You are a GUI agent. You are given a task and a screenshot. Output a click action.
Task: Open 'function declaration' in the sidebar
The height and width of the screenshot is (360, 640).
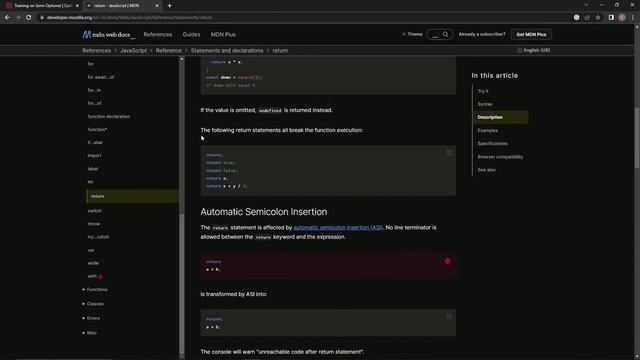tap(109, 116)
